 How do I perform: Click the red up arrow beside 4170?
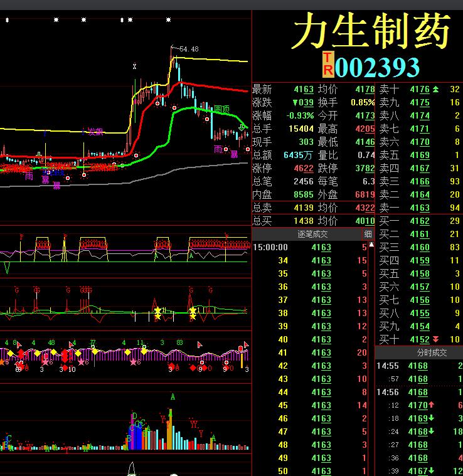pyautogui.click(x=431, y=405)
